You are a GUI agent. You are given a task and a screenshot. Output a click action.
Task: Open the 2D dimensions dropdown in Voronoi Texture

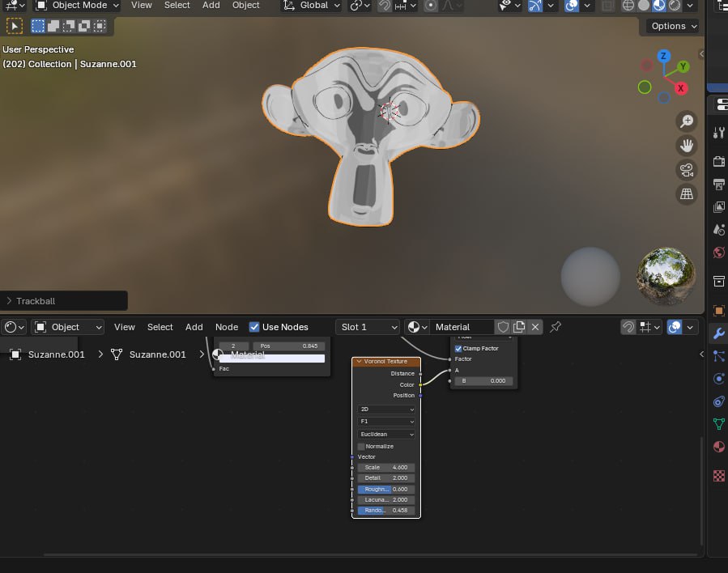coord(386,410)
